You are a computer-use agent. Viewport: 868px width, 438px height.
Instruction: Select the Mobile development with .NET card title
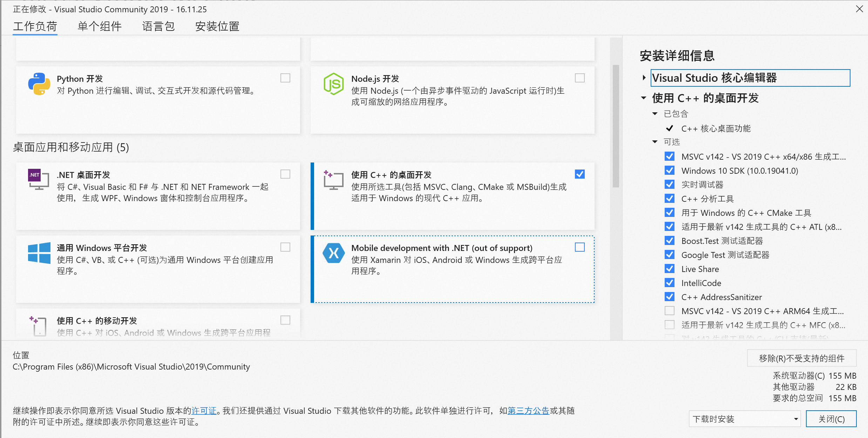442,248
